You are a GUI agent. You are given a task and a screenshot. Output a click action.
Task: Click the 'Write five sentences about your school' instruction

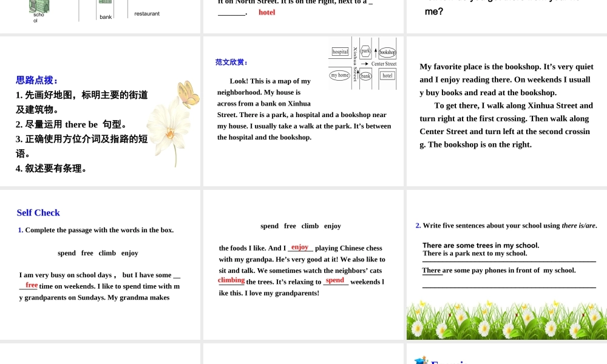tap(510, 226)
